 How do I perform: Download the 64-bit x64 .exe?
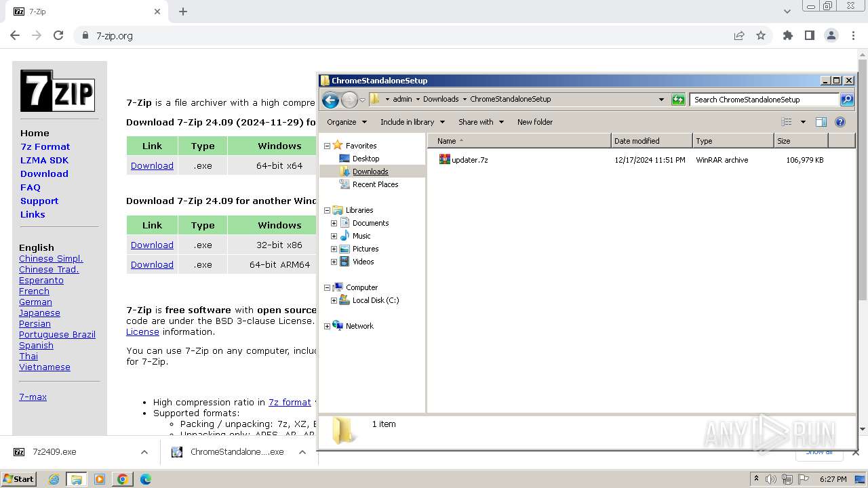coord(152,165)
